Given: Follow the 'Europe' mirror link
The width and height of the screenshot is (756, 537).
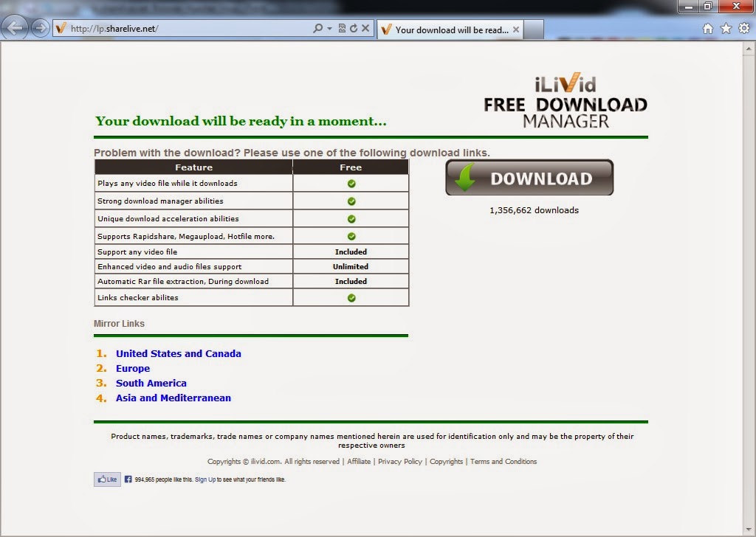Looking at the screenshot, I should tap(133, 368).
